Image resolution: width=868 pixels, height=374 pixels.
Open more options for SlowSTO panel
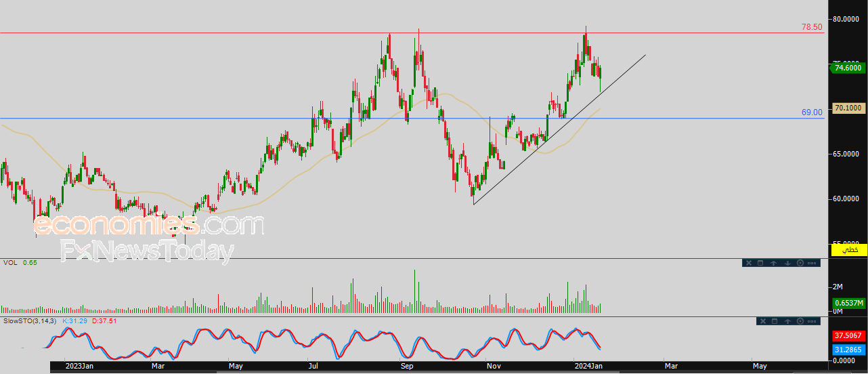tap(812, 321)
